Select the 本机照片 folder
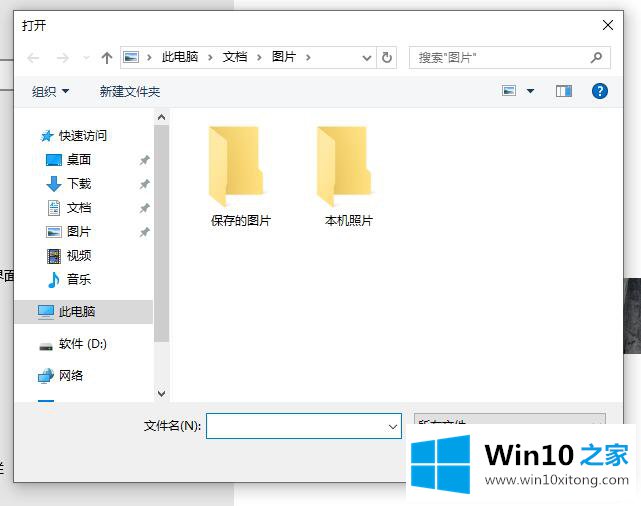 pos(348,177)
